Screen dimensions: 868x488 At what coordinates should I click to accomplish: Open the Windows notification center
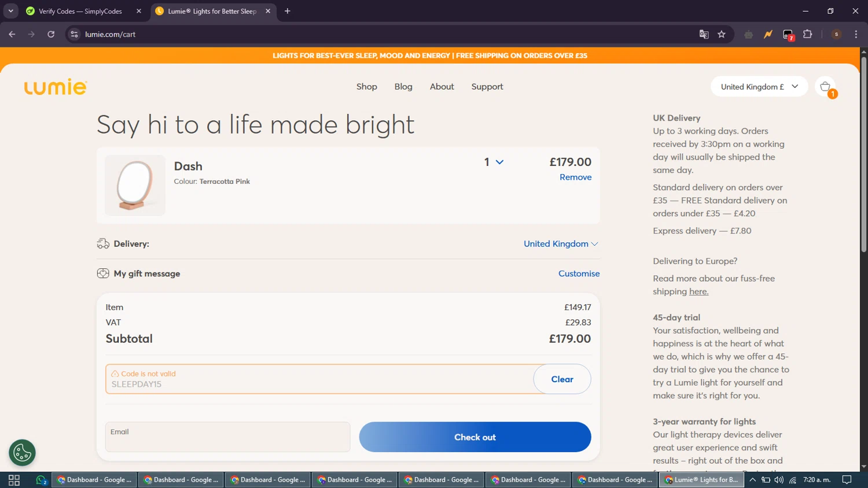(847, 480)
